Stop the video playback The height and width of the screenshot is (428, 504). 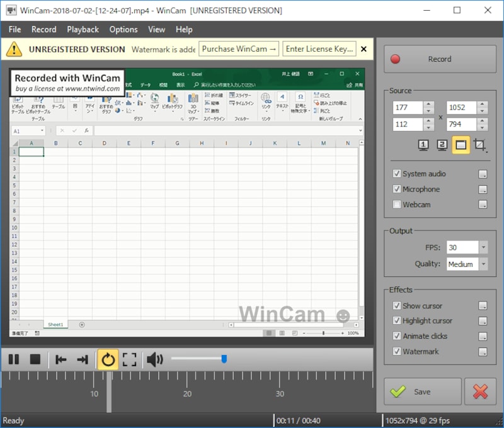[x=35, y=359]
